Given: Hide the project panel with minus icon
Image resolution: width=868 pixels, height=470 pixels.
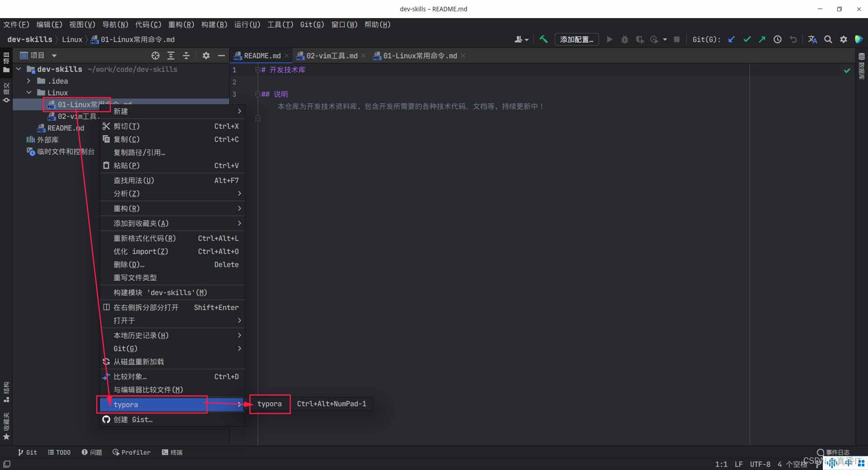Looking at the screenshot, I should pyautogui.click(x=222, y=56).
